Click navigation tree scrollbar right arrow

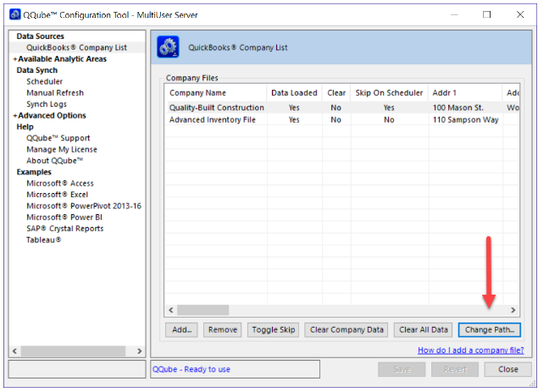pyautogui.click(x=139, y=351)
